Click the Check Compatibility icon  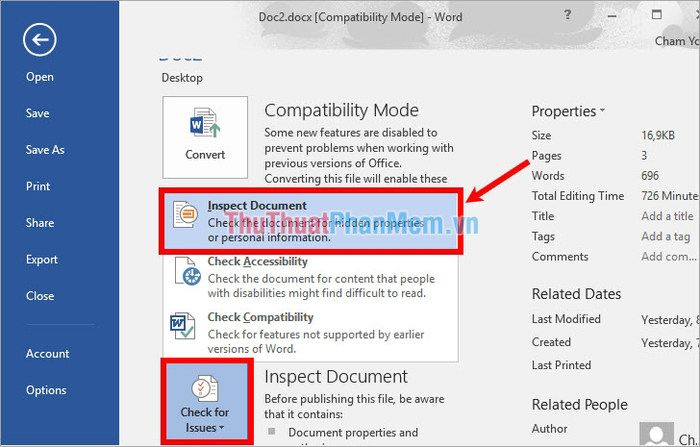[x=183, y=326]
